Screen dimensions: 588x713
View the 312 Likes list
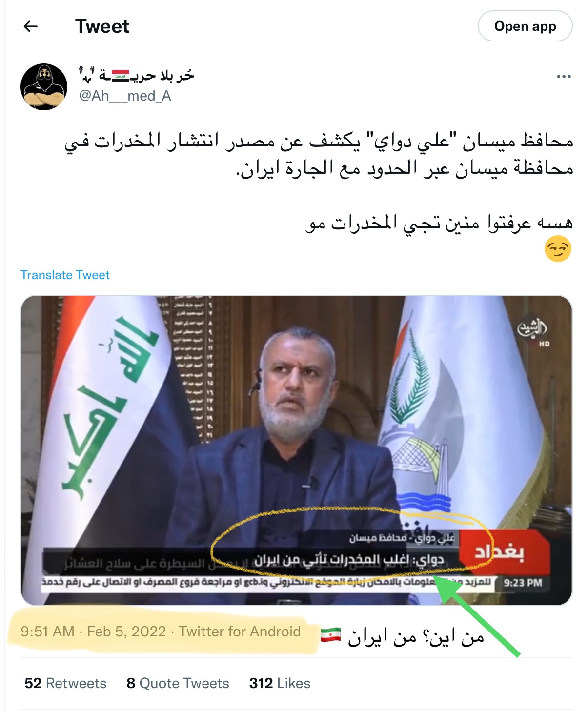tap(280, 683)
